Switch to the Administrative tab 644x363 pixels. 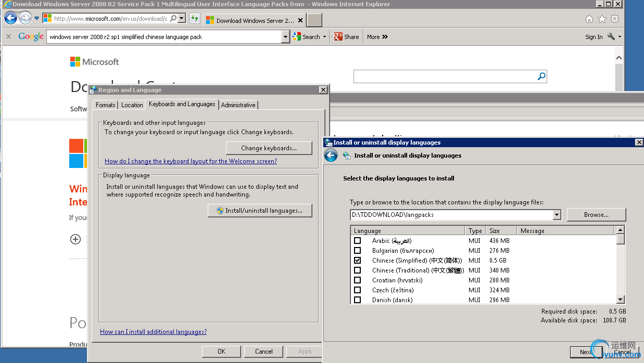point(238,105)
